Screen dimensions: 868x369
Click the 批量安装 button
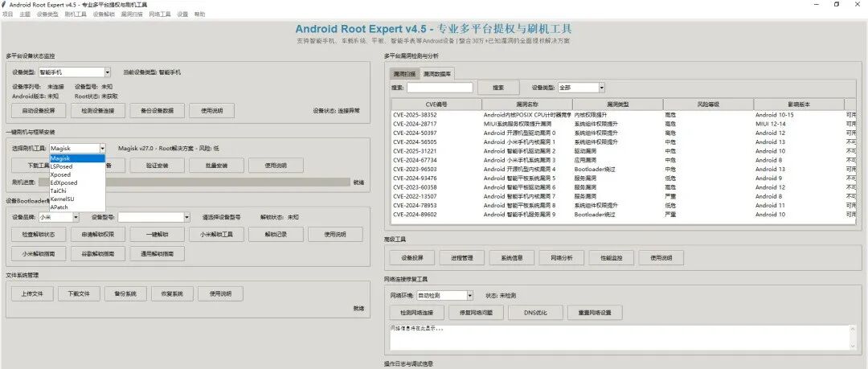click(216, 165)
